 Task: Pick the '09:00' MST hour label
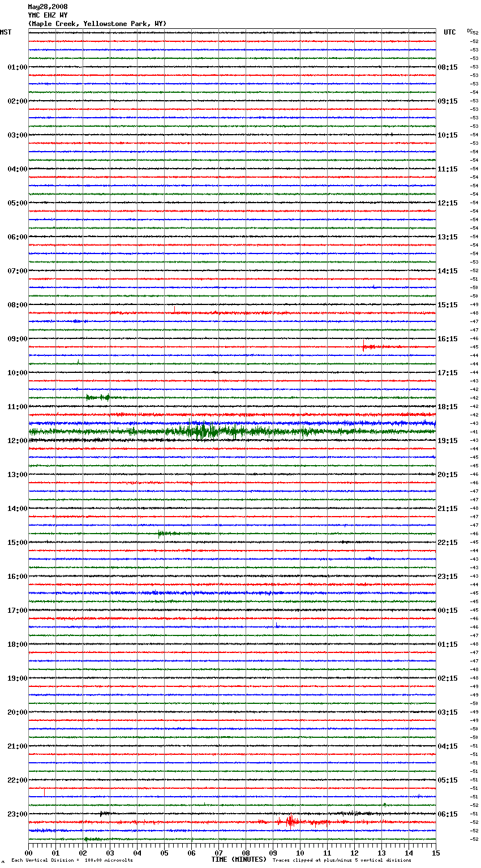(x=18, y=339)
